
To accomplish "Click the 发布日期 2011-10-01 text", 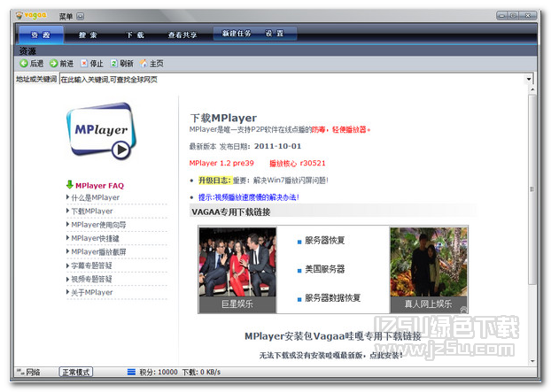I will coord(260,146).
